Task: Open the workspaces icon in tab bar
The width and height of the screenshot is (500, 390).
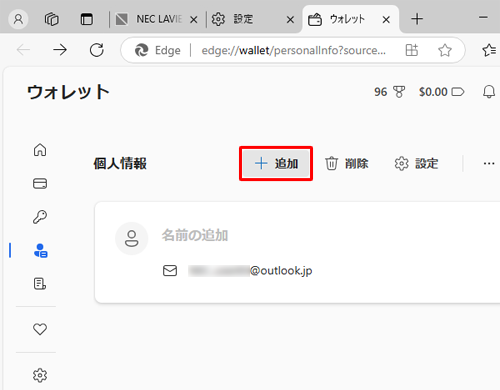Action: click(52, 19)
